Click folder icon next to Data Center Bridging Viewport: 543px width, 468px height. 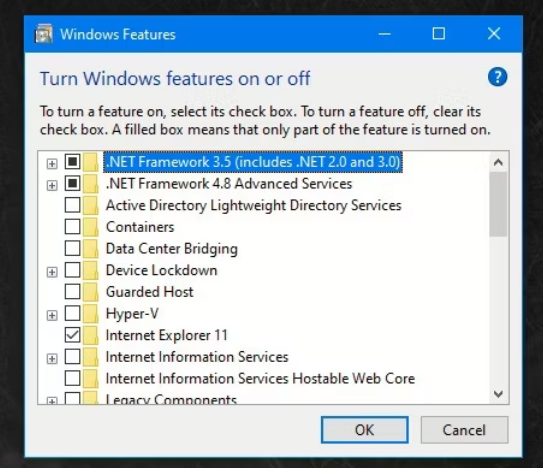[91, 249]
